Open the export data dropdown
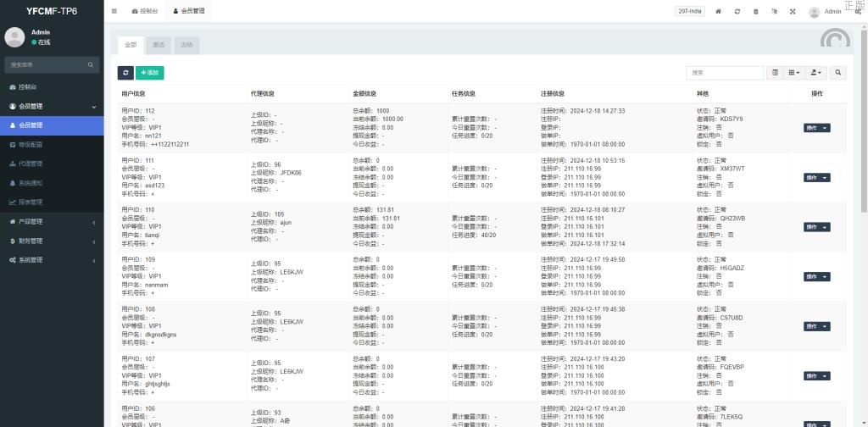The width and height of the screenshot is (868, 427). (x=816, y=73)
